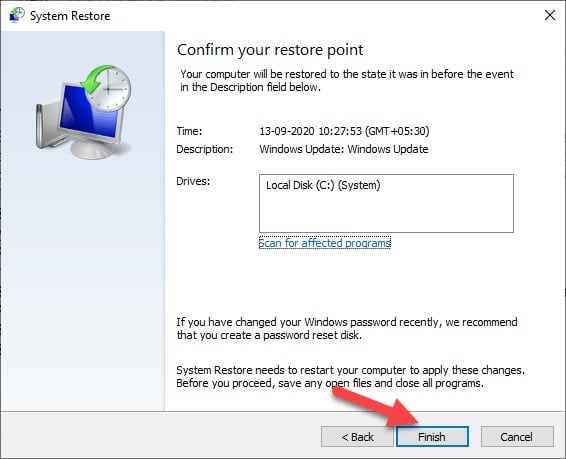Click the Description: label
566x459 pixels.
tap(205, 149)
